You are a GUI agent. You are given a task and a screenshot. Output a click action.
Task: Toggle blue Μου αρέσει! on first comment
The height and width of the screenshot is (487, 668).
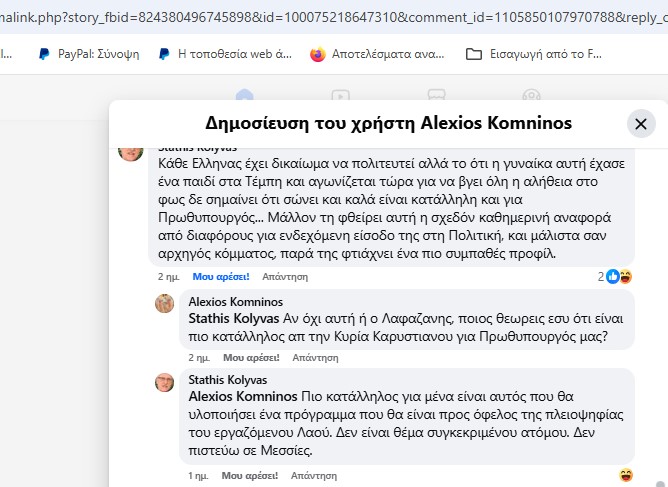(x=221, y=277)
